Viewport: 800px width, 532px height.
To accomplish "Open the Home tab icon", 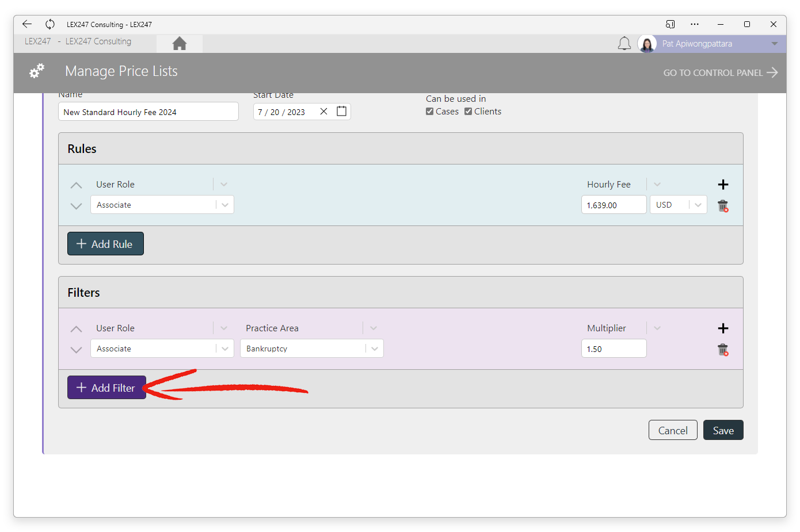I will pos(180,43).
